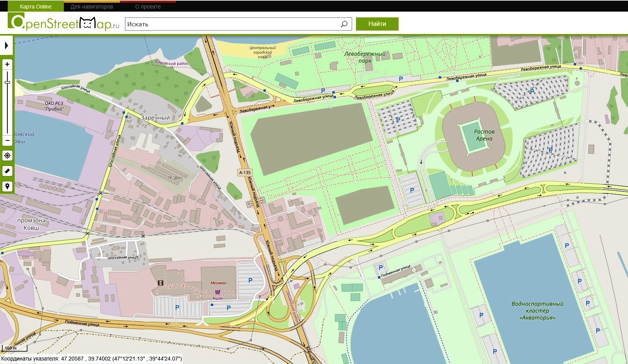Click the Центральный городской пляж label
The height and width of the screenshot is (364, 628).
tap(263, 52)
